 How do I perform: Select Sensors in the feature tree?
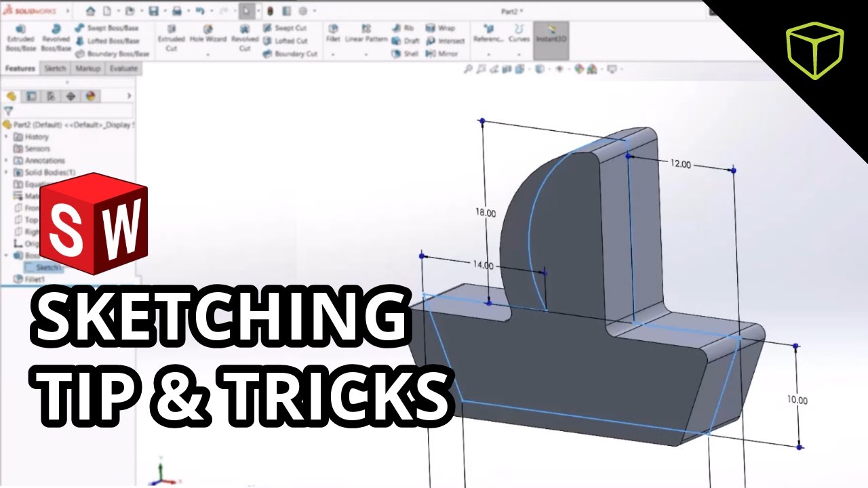(x=32, y=148)
